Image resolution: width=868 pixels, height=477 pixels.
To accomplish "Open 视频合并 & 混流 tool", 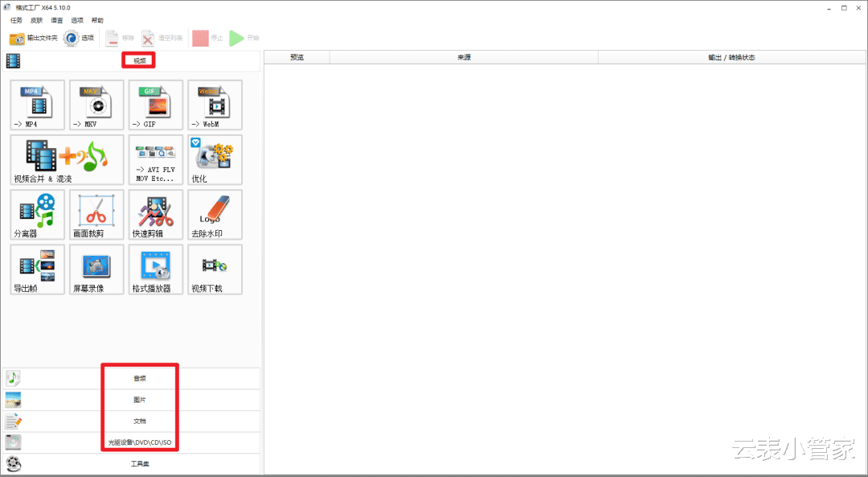I will point(67,160).
